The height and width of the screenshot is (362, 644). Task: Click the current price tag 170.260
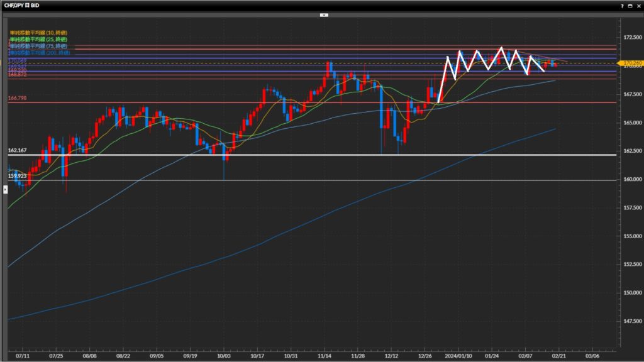630,63
